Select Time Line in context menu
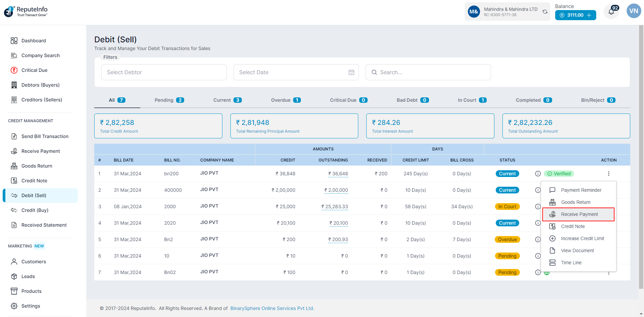 click(x=571, y=263)
